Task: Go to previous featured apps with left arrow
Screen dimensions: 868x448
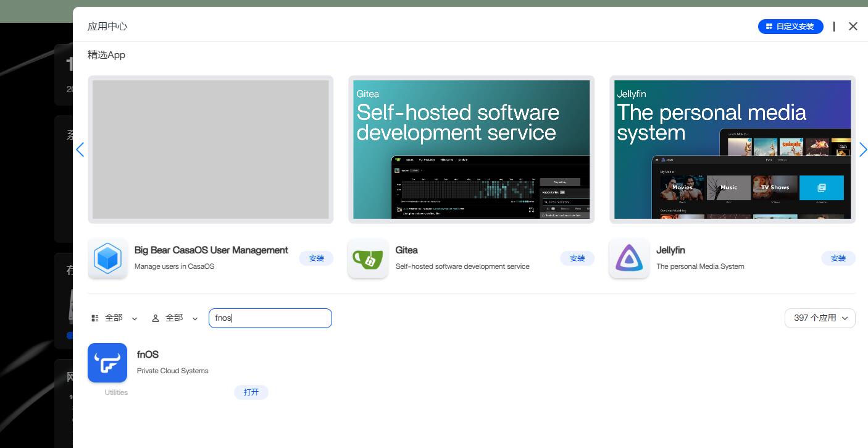Action: (x=80, y=150)
